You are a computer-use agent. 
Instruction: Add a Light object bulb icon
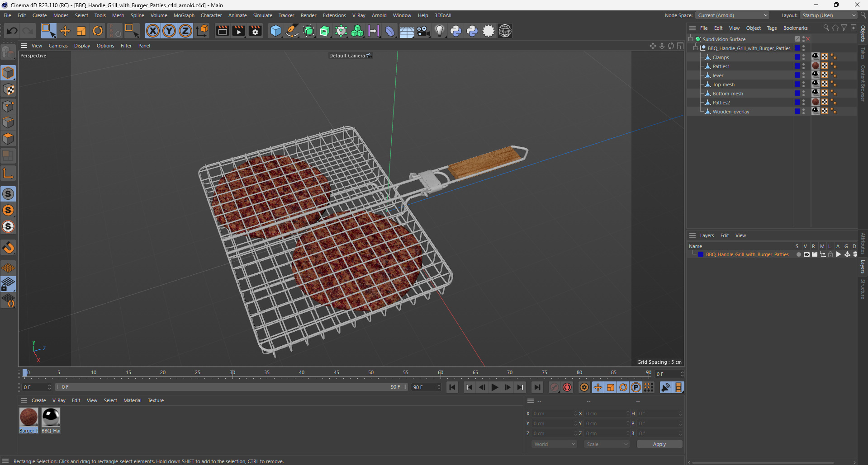tap(439, 31)
